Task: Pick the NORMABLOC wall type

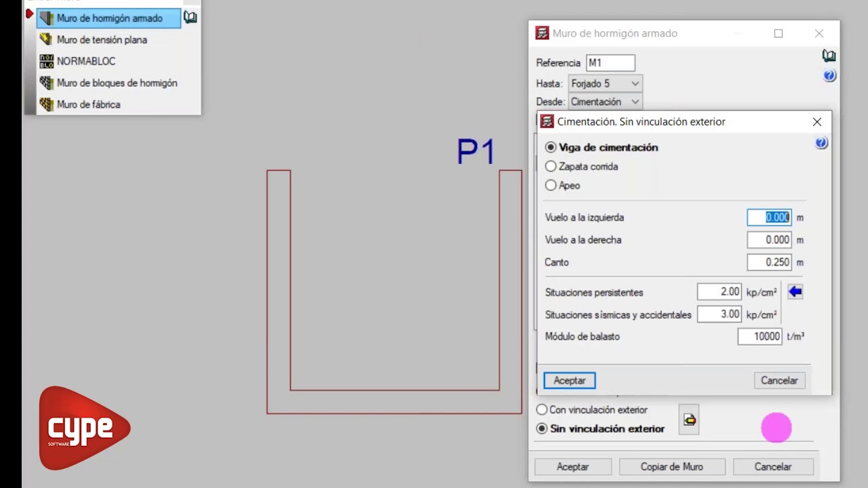Action: click(x=86, y=61)
